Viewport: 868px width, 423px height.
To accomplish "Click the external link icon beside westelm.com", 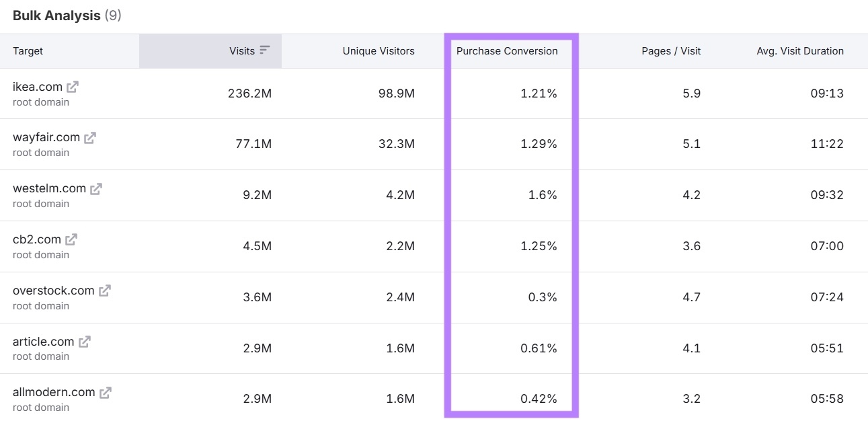I will click(x=96, y=188).
